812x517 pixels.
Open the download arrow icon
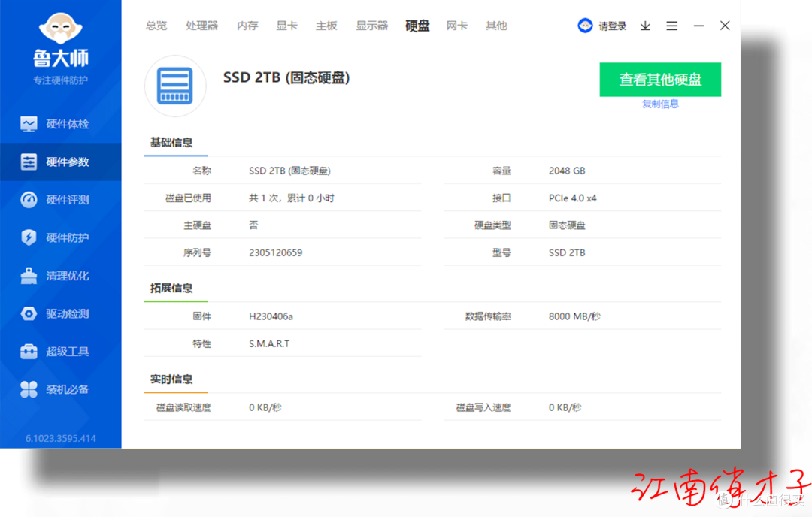645,26
